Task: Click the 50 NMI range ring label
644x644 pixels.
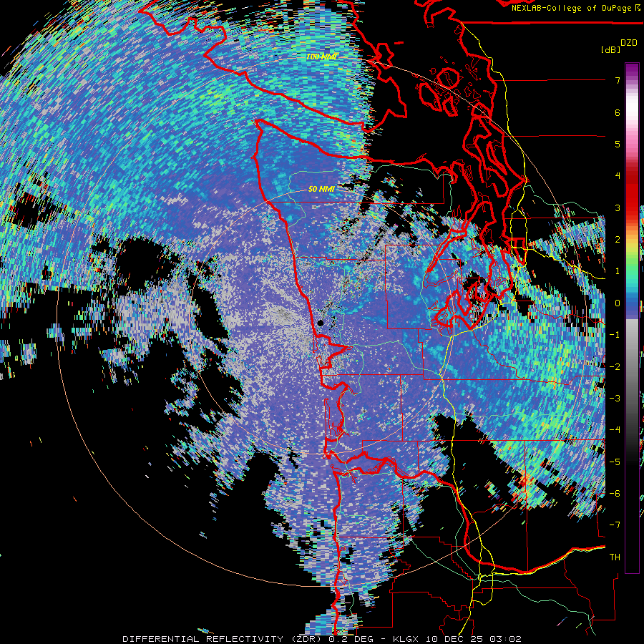Action: pos(321,189)
